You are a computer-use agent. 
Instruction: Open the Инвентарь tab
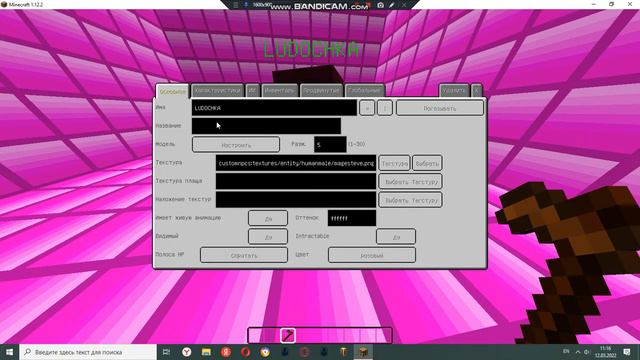[x=280, y=91]
